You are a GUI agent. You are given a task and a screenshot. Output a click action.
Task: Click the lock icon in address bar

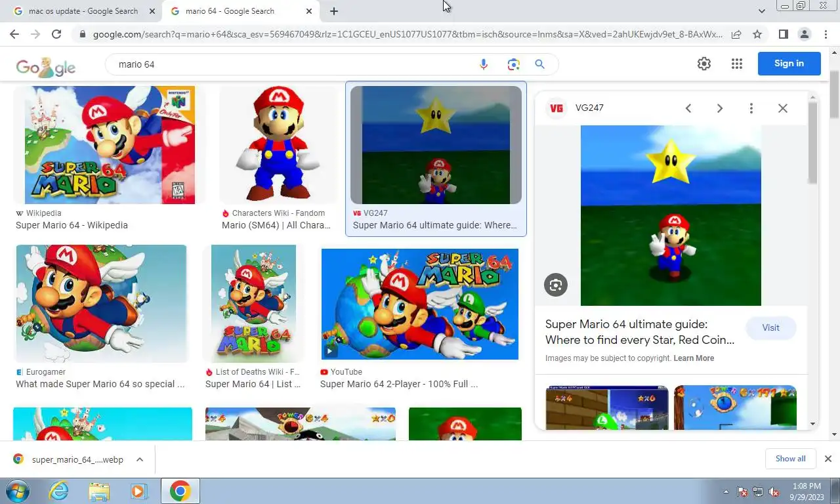pos(82,34)
